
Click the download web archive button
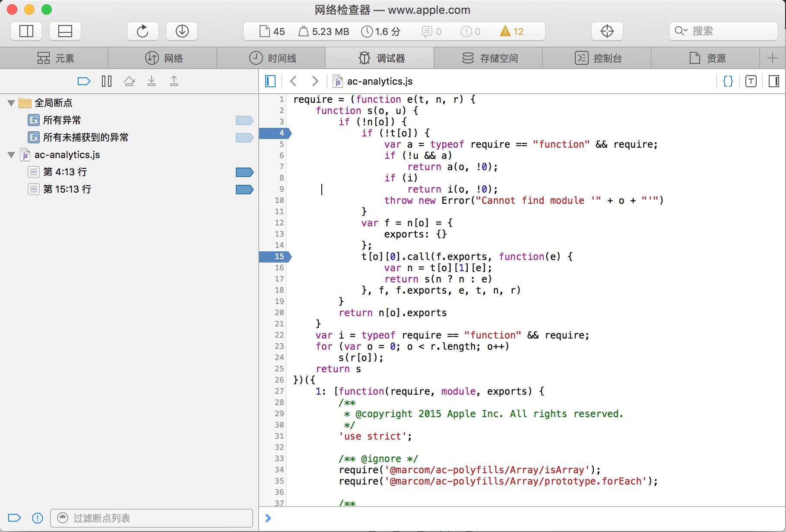pyautogui.click(x=182, y=31)
